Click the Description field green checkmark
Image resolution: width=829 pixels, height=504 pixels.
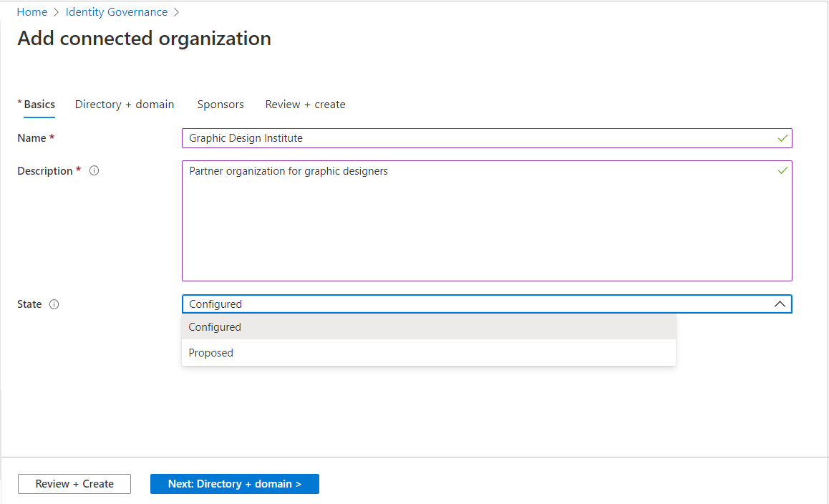pyautogui.click(x=782, y=171)
